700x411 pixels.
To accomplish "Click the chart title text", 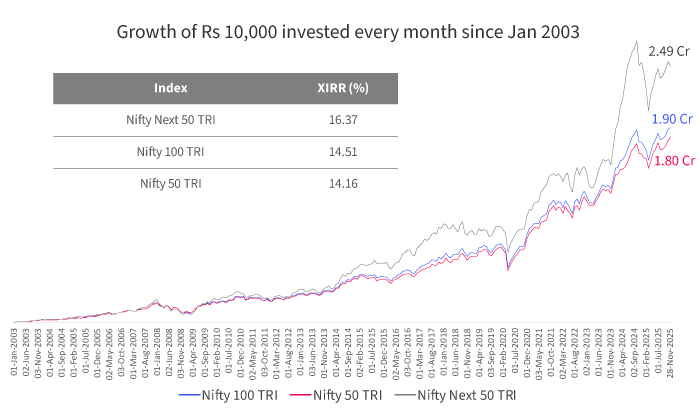I will (x=349, y=32).
